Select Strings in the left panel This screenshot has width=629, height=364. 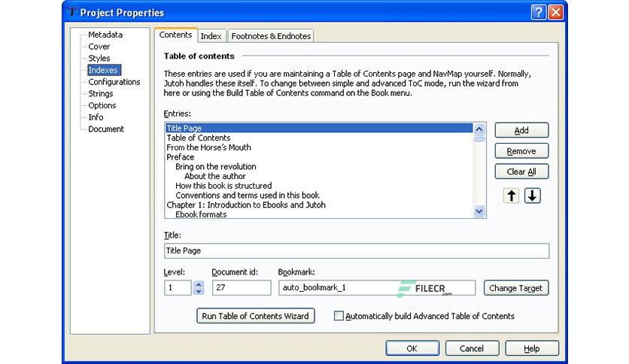(101, 94)
